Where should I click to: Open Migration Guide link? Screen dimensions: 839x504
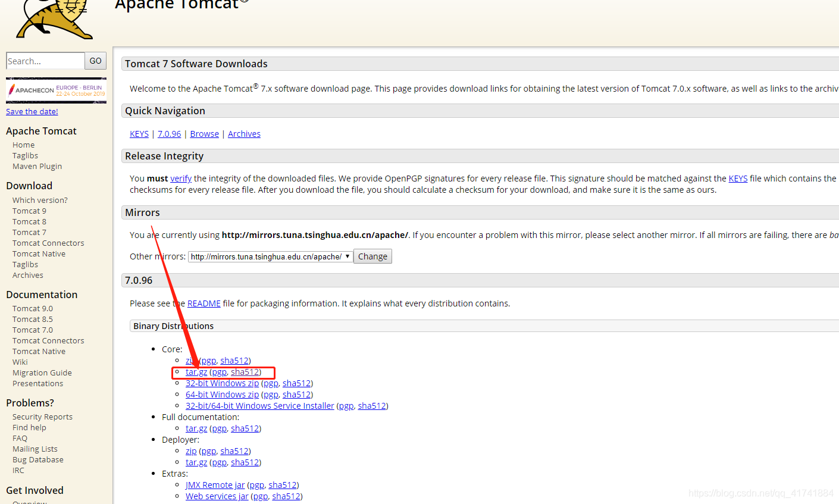point(42,372)
